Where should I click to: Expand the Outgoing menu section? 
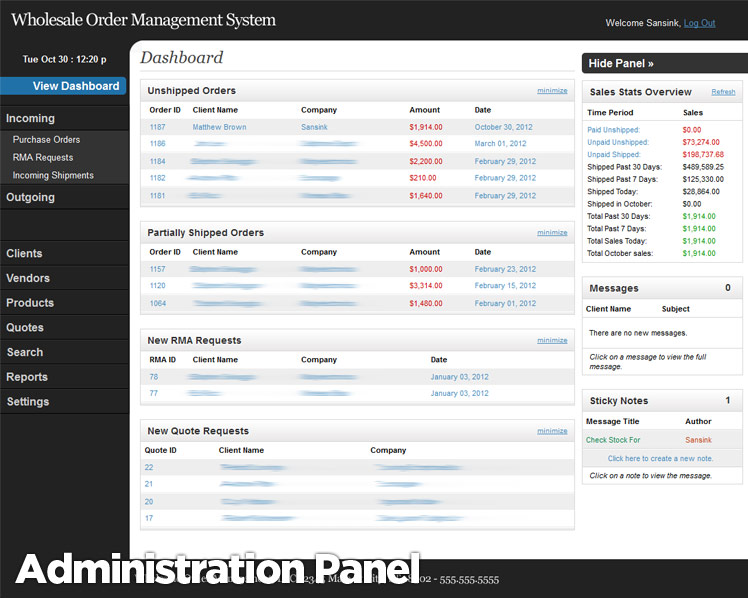(31, 197)
